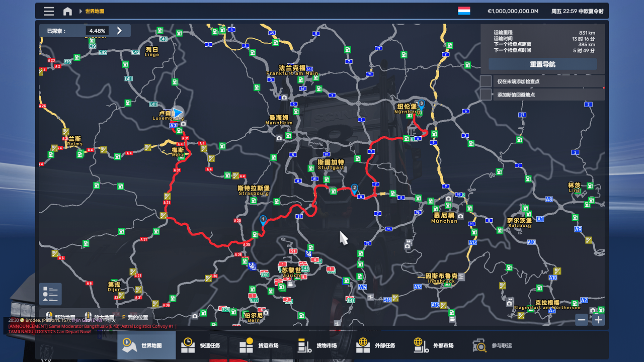Image resolution: width=644 pixels, height=362 pixels.
Task: Click the 831 km distance value
Action: (x=587, y=33)
